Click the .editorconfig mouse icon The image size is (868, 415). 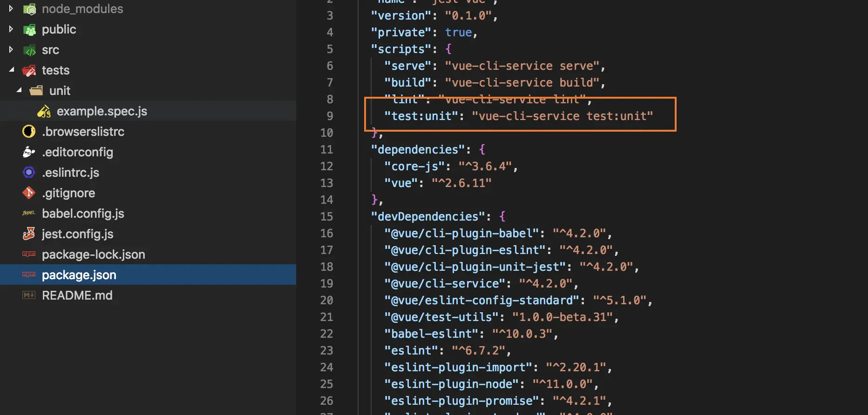(x=29, y=152)
